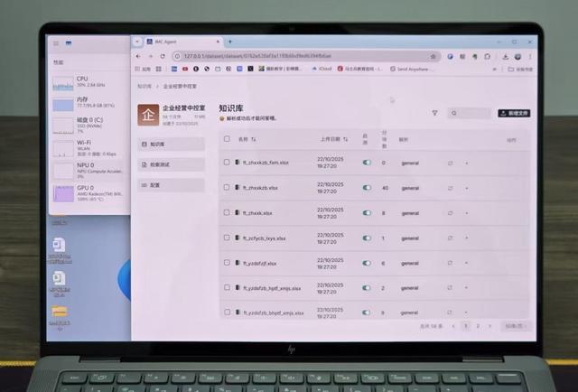Click the 企 knowledge base avatar icon
Image resolution: width=578 pixels, height=392 pixels.
(148, 115)
